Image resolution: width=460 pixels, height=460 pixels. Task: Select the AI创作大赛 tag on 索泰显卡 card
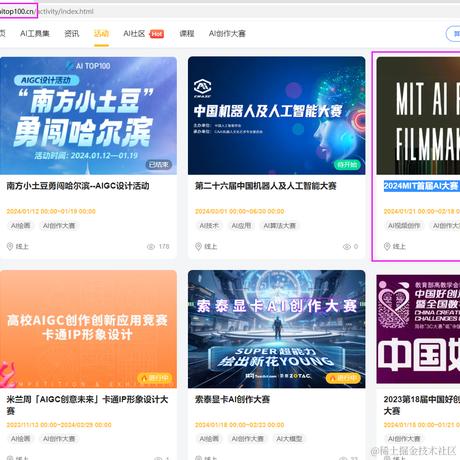[248, 439]
